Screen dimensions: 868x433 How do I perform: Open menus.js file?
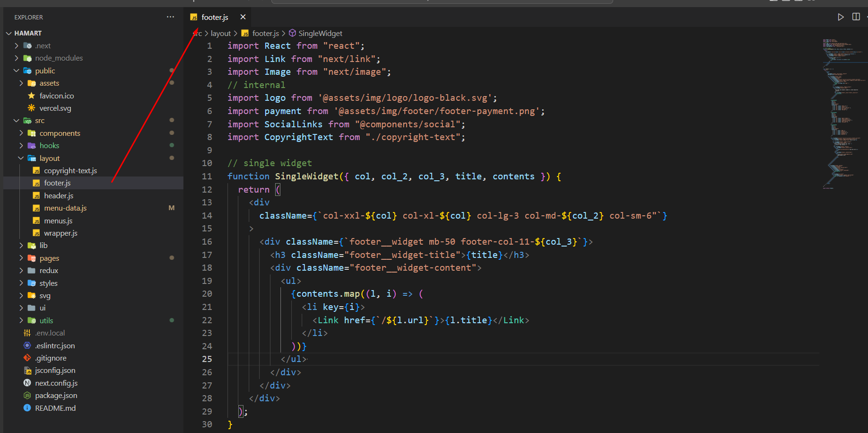[58, 221]
